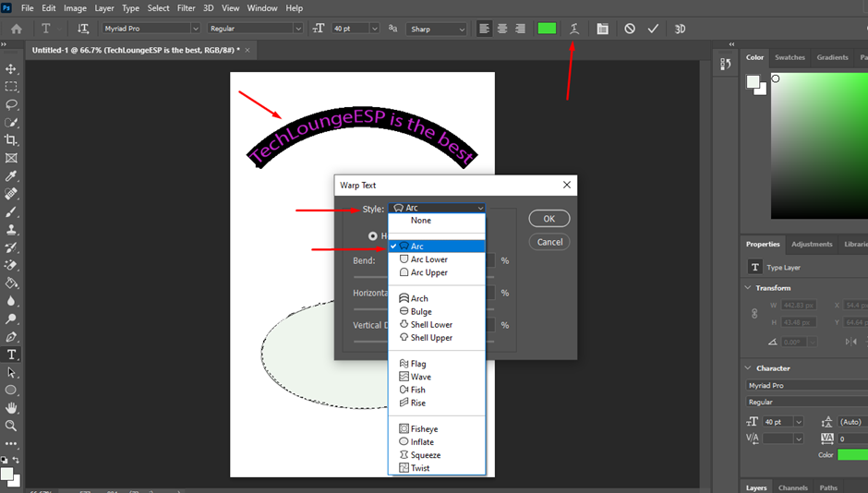868x493 pixels.
Task: Choose Arc Lower warp style
Action: pos(437,259)
